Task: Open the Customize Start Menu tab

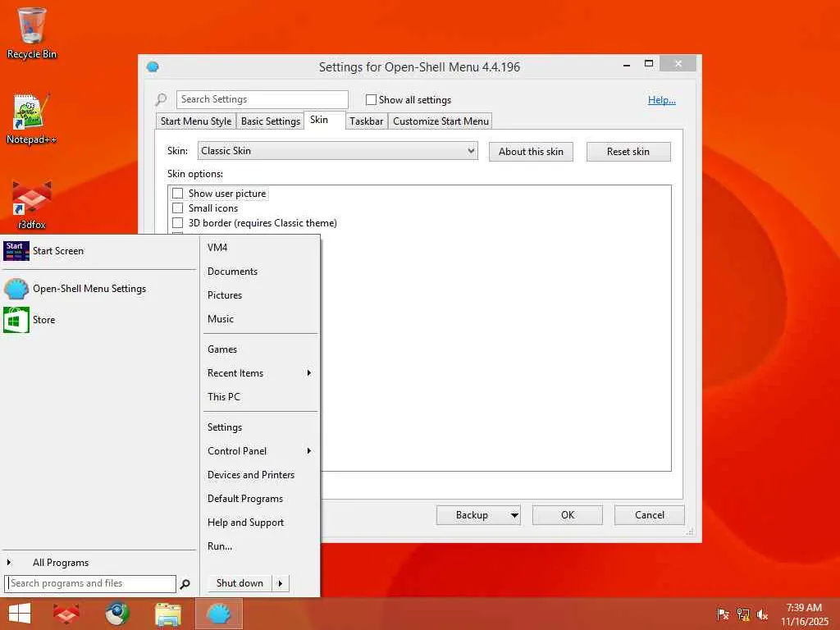Action: [441, 121]
